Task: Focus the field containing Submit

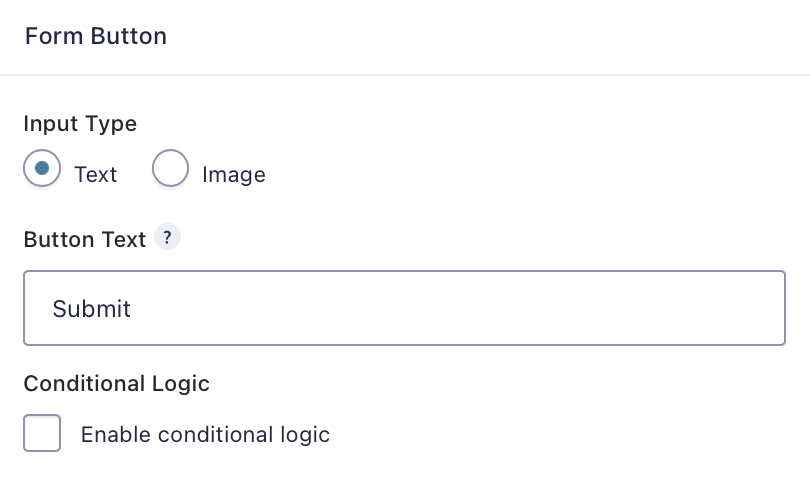Action: [x=404, y=308]
